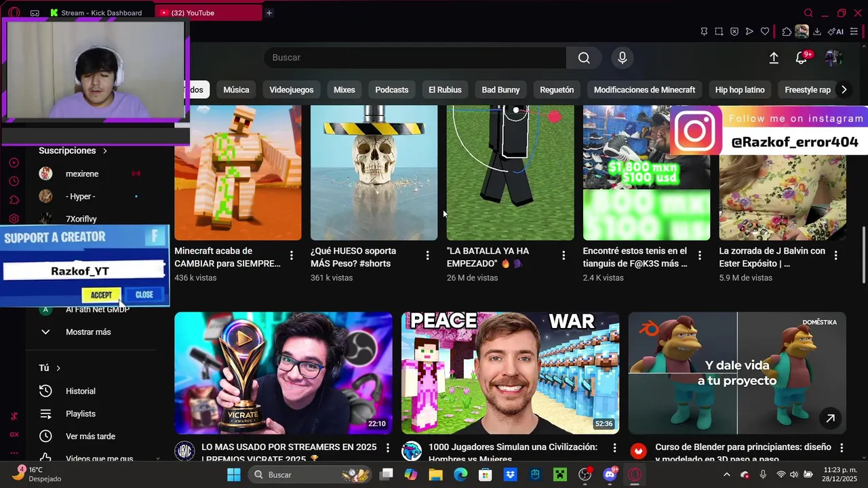Viewport: 868px width, 488px height.
Task: Open Opera sidebar settings gear icon
Action: tap(14, 219)
